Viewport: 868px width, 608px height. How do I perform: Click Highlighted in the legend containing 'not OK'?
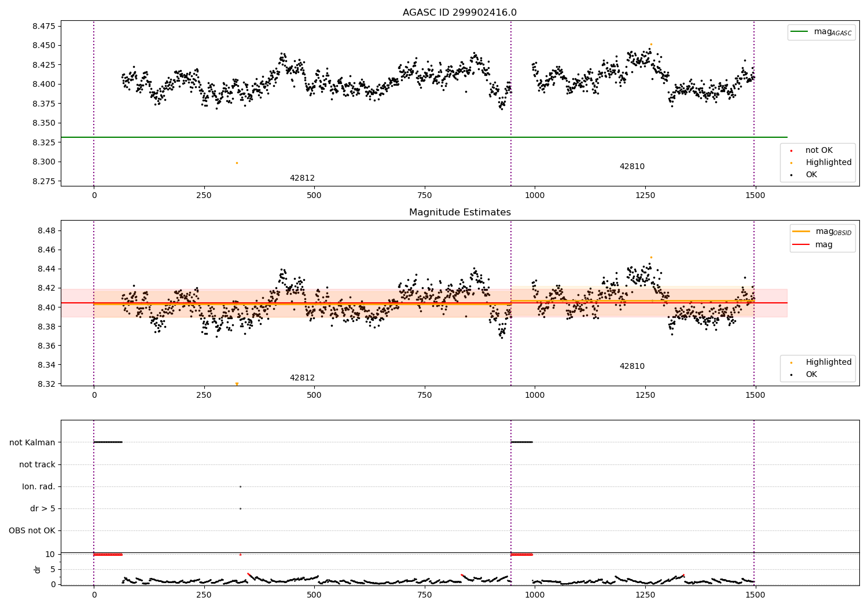tap(829, 163)
